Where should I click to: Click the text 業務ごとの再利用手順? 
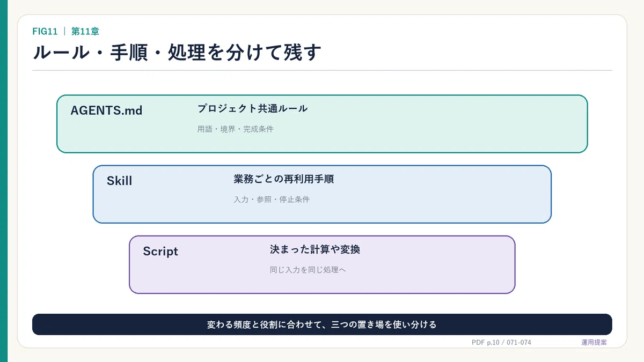click(283, 179)
